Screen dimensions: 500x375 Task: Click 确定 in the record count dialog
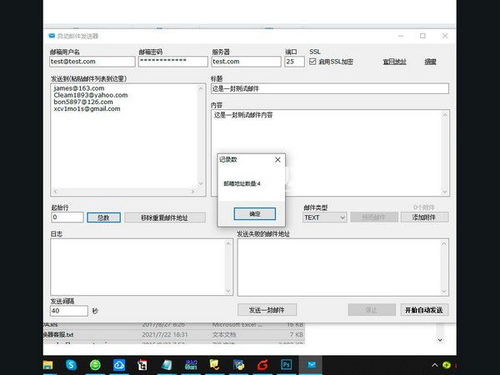(x=255, y=214)
